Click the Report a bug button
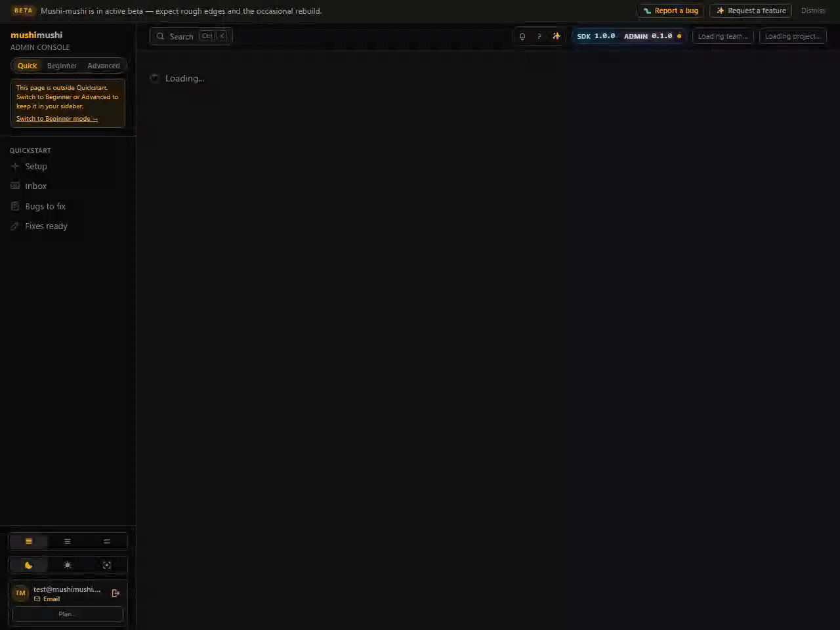 coord(670,11)
